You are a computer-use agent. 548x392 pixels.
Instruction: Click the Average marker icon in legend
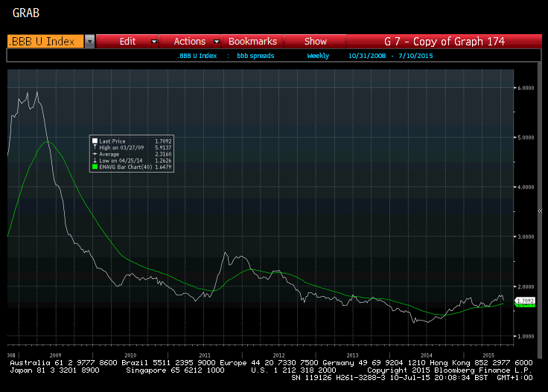tap(95, 154)
